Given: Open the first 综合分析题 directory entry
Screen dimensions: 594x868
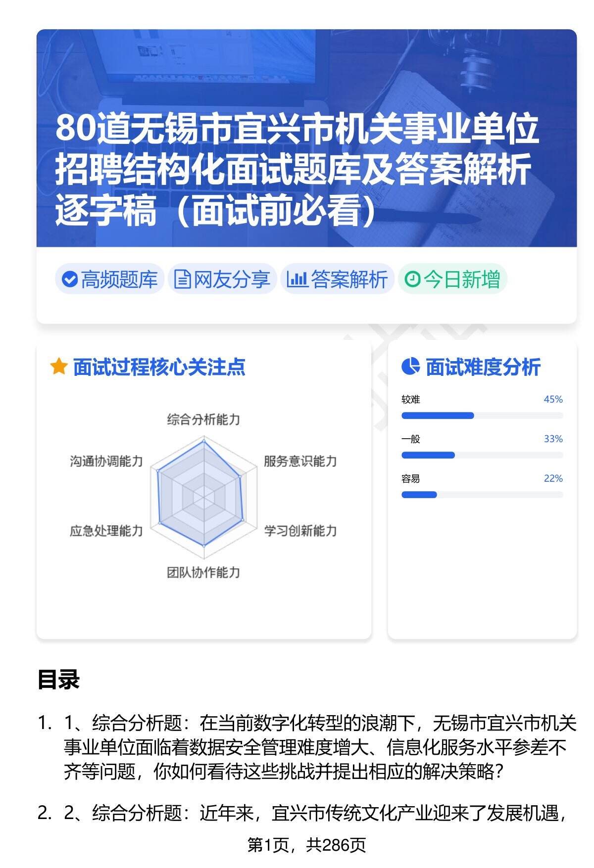Looking at the screenshot, I should (x=319, y=747).
